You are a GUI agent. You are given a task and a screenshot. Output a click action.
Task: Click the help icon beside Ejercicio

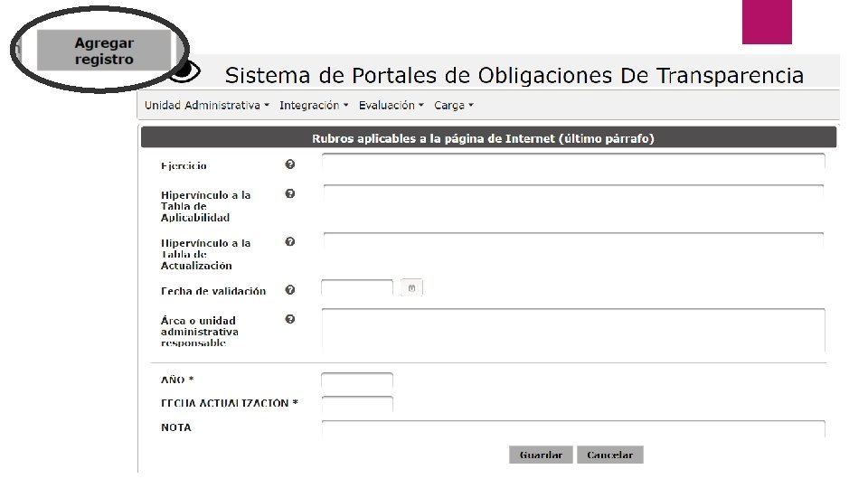[290, 164]
